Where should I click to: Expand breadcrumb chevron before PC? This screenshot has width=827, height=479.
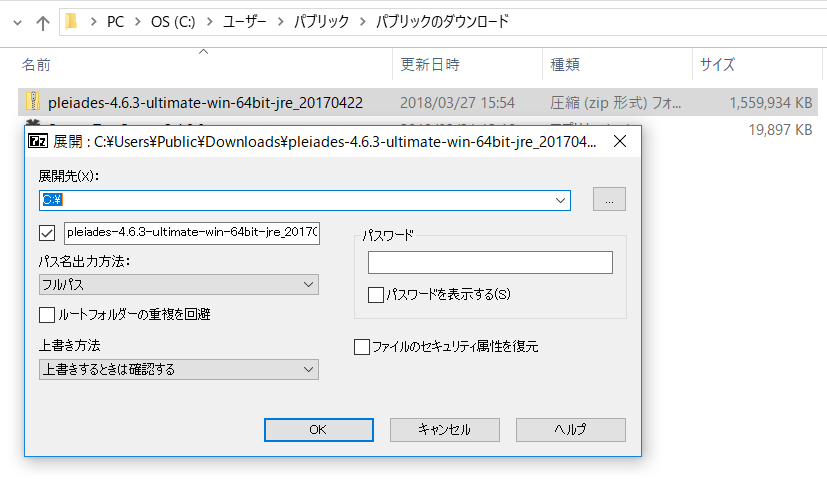93,22
